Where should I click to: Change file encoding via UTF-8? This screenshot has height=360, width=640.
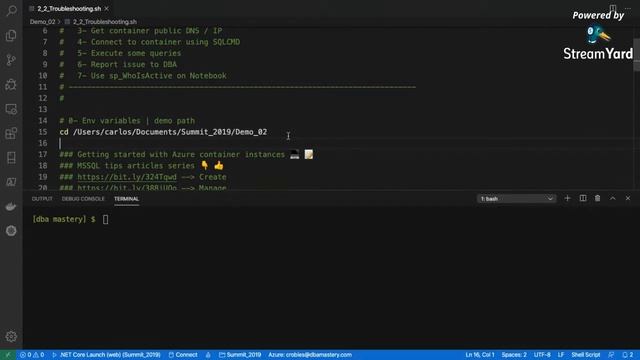[x=542, y=355]
